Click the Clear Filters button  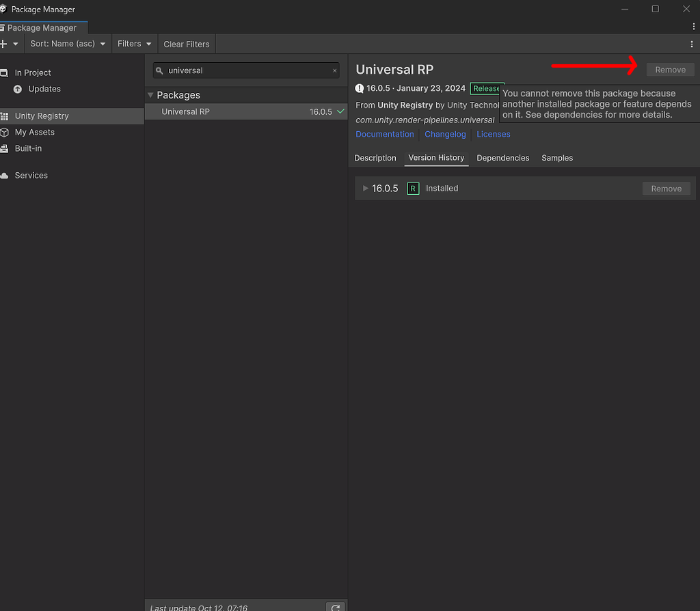tap(186, 43)
